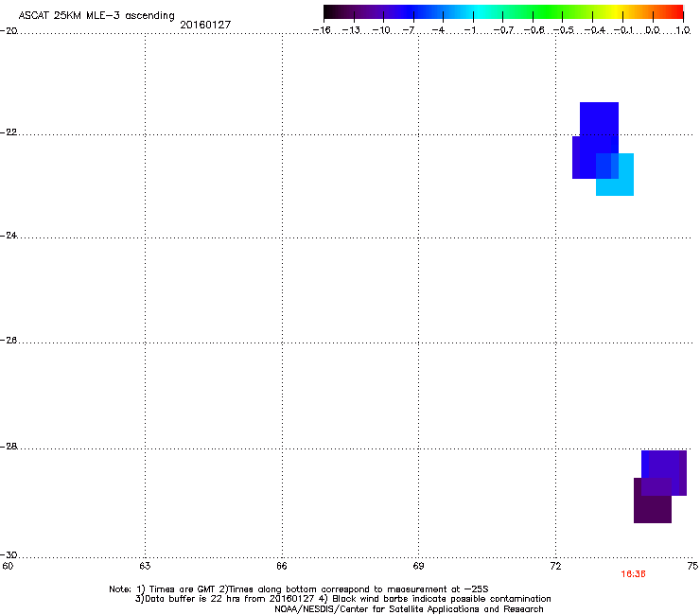700x615 pixels.
Task: Click the latitude axis label '-26'
Action: 9,341
